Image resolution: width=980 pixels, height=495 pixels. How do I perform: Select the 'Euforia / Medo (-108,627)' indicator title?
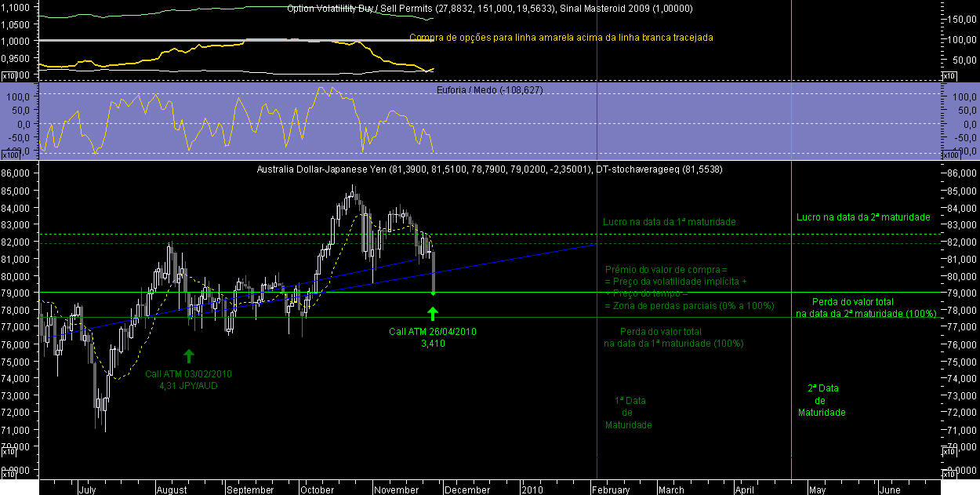click(489, 90)
